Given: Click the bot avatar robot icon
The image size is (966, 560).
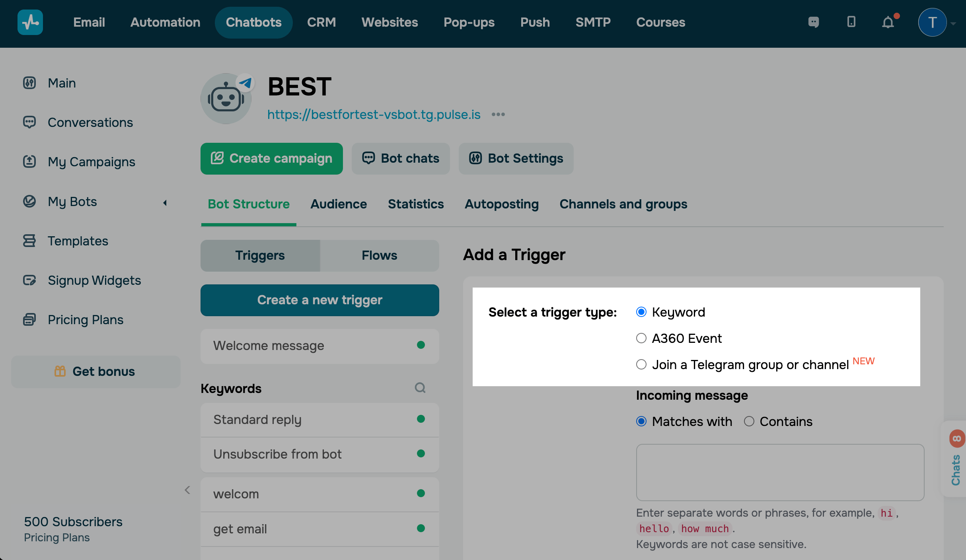Looking at the screenshot, I should [x=226, y=99].
